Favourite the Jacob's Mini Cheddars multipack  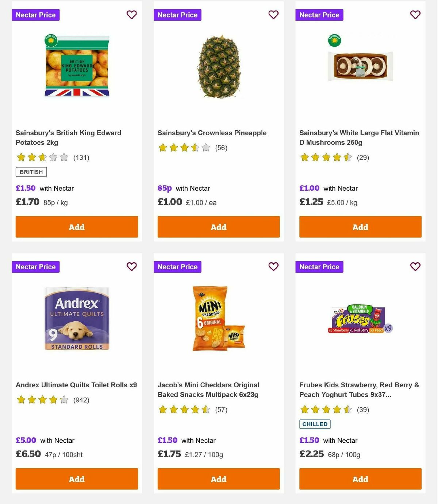tap(273, 267)
